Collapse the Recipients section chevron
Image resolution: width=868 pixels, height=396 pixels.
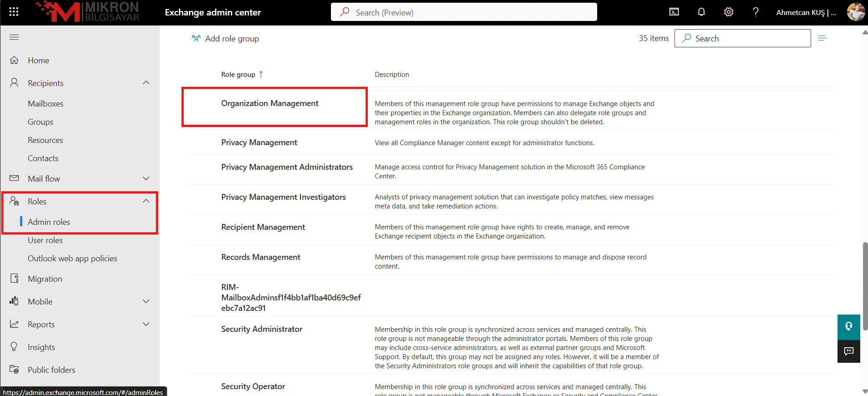point(146,83)
